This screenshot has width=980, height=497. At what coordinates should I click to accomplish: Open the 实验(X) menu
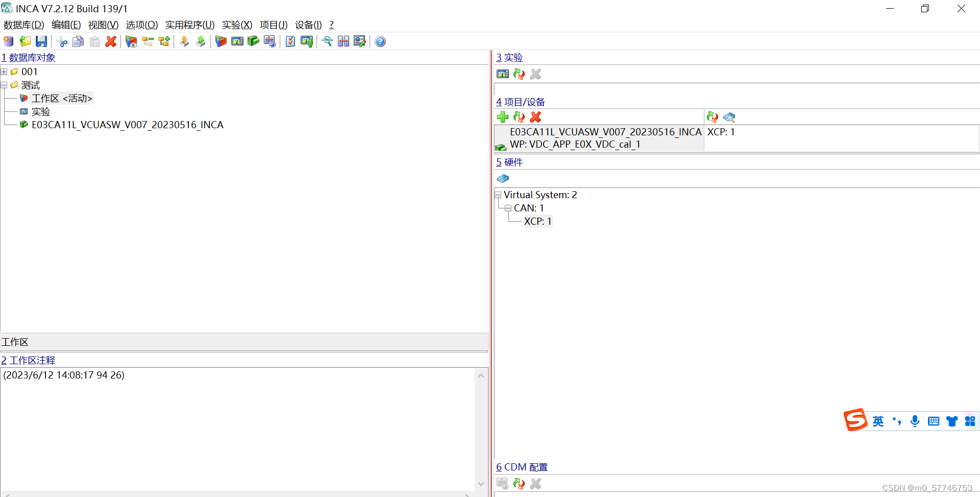click(x=237, y=25)
